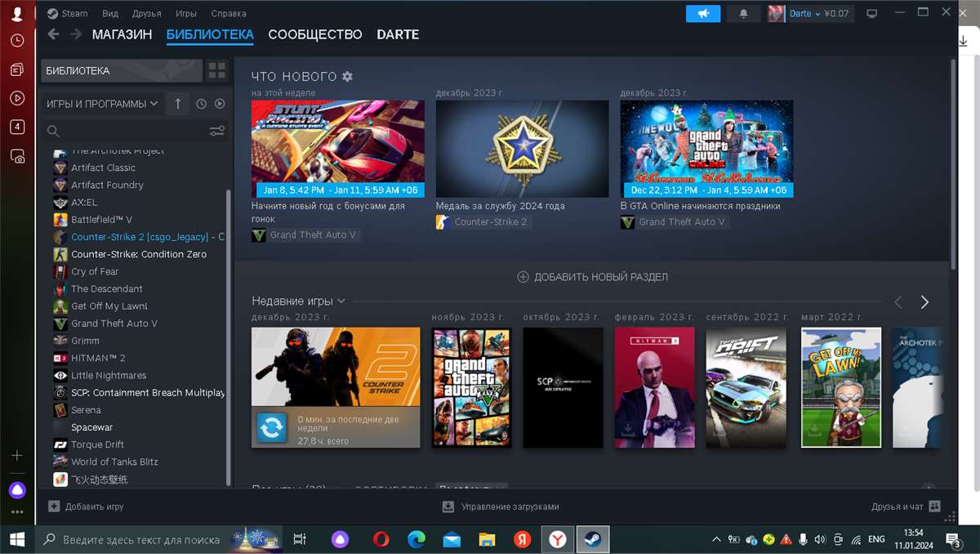Click the collections grid view icon
The width and height of the screenshot is (980, 554).
[216, 70]
